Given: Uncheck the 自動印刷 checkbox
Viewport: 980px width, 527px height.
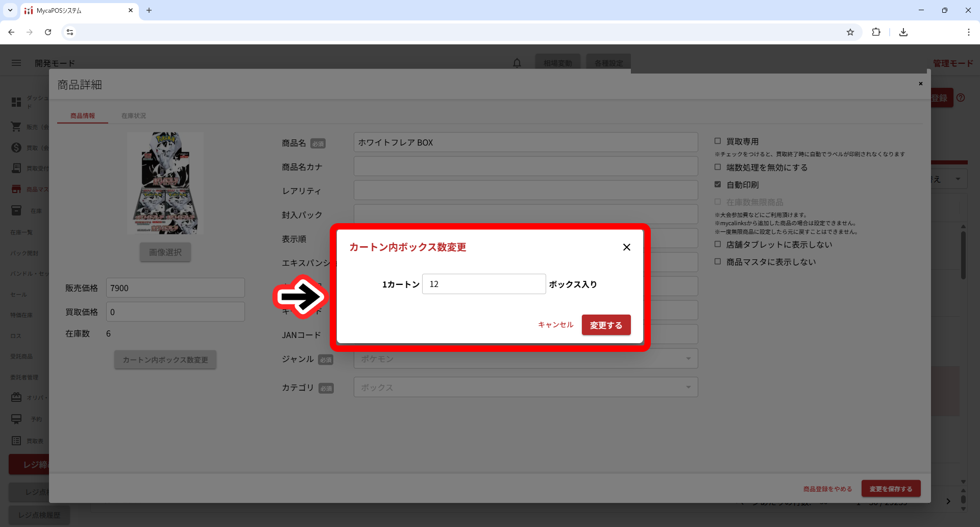Looking at the screenshot, I should point(718,184).
